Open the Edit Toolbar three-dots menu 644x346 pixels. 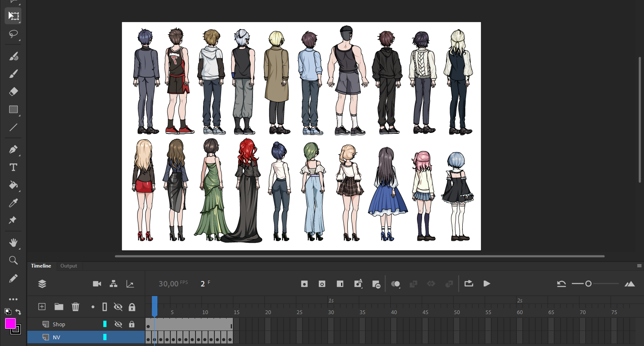[13, 299]
